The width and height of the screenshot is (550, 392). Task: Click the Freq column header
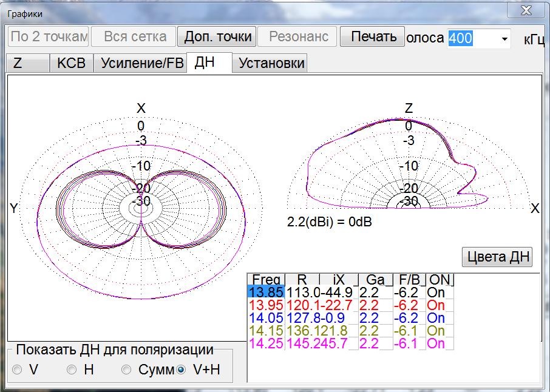click(x=266, y=280)
